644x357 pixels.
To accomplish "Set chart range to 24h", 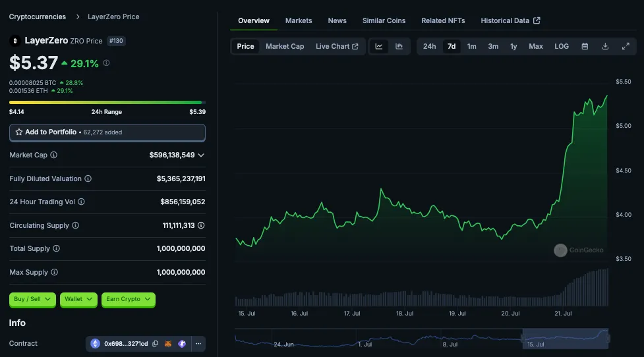I will 429,46.
